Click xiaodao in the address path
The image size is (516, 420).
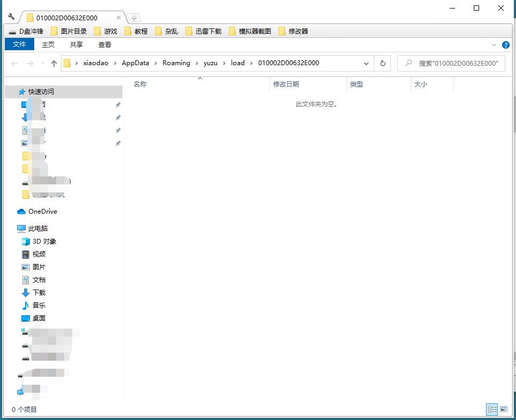click(96, 63)
